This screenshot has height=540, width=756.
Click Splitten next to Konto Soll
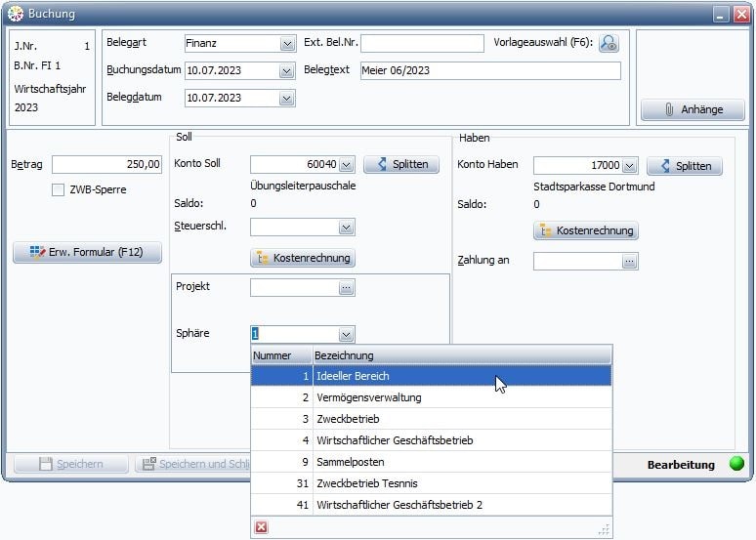pyautogui.click(x=400, y=164)
